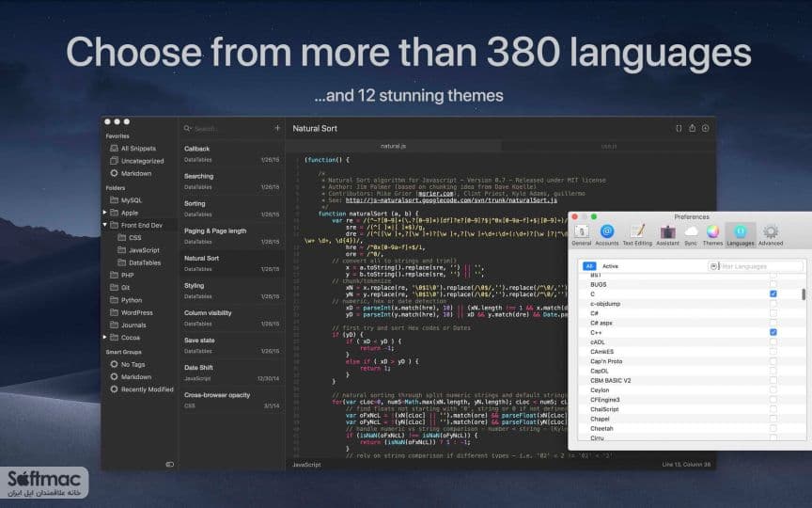Viewport: 812px width, 508px height.
Task: Open Markdown under Smart Groups
Action: (x=131, y=377)
